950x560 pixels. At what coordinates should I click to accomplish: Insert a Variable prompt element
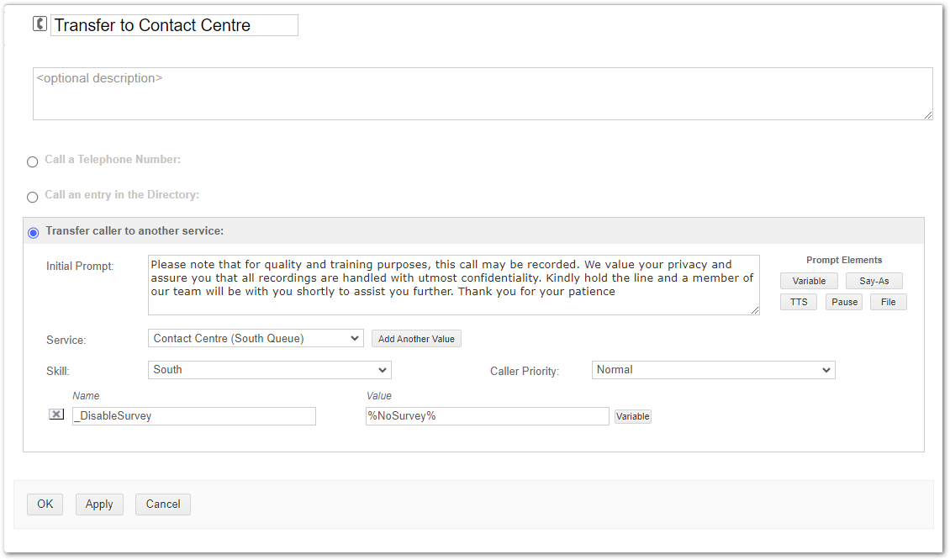tap(809, 281)
